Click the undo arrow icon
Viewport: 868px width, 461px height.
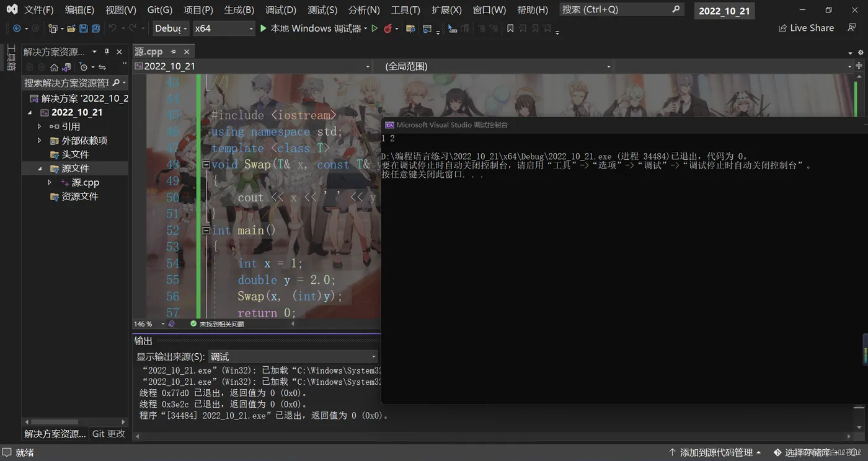pyautogui.click(x=112, y=29)
